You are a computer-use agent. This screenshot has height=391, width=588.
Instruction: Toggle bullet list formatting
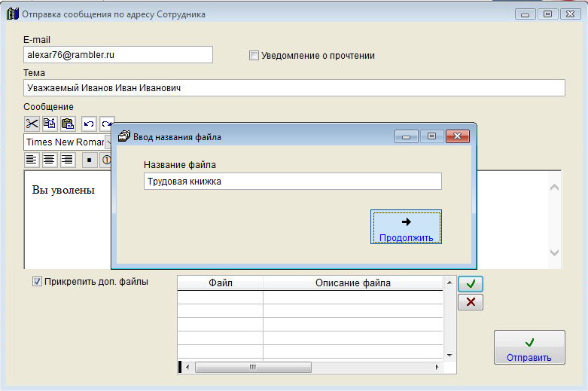point(90,160)
